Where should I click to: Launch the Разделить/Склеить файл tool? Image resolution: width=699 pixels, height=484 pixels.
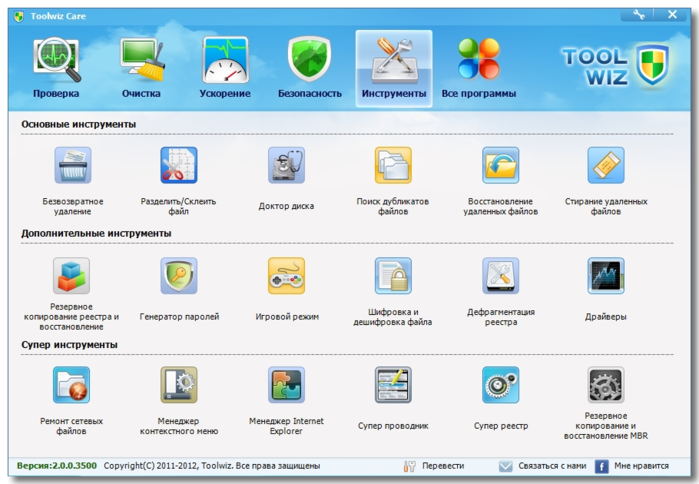179,165
